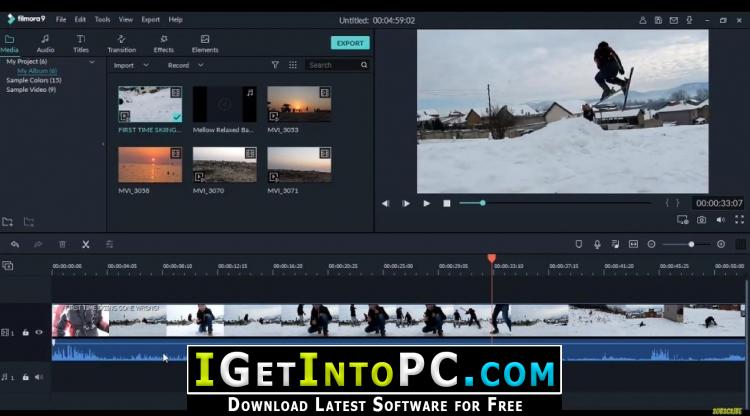Select My Album subfolder
The width and height of the screenshot is (750, 416).
[x=37, y=71]
